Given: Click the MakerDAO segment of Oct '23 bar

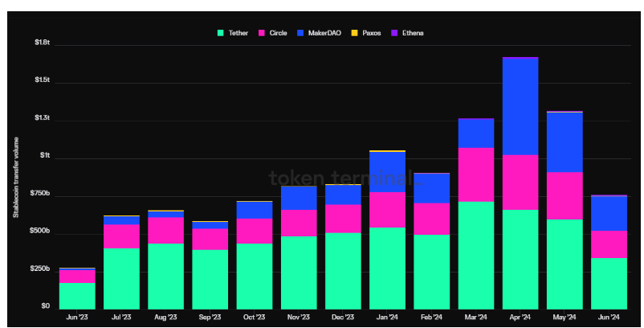Looking at the screenshot, I should click(255, 210).
